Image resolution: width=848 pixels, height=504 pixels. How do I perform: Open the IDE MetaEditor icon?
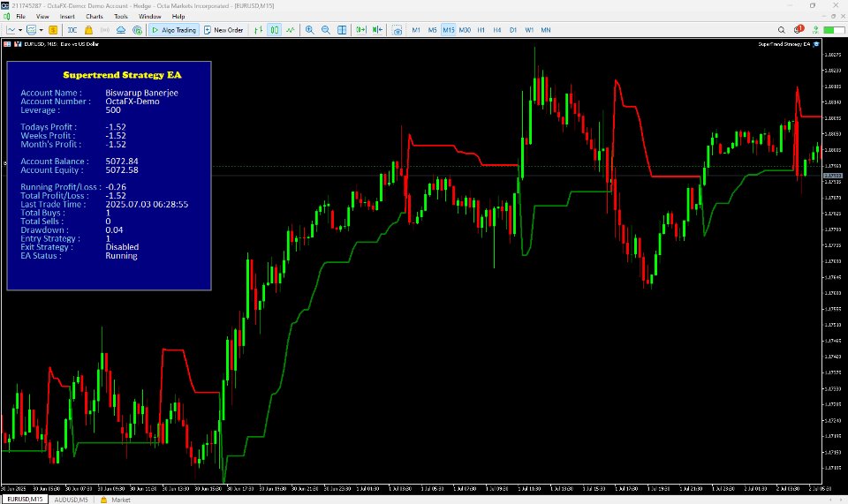[x=72, y=30]
